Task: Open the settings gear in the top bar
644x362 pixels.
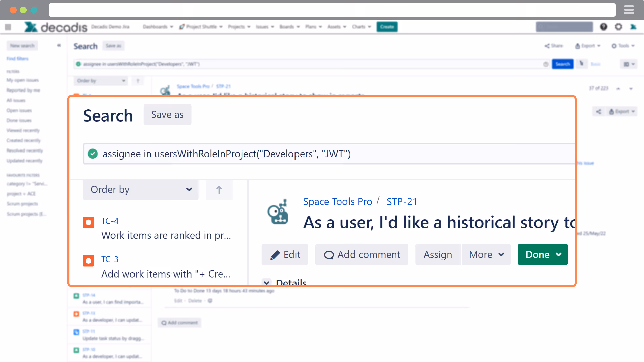Action: [x=619, y=27]
